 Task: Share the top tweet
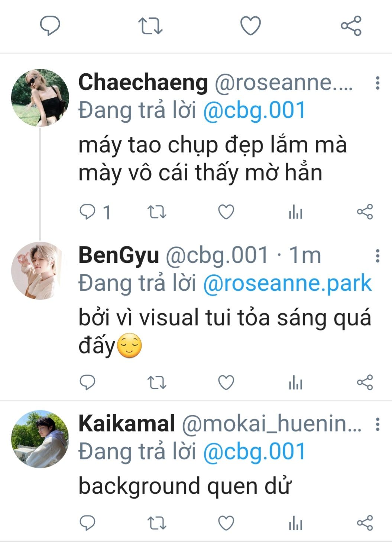tap(351, 26)
